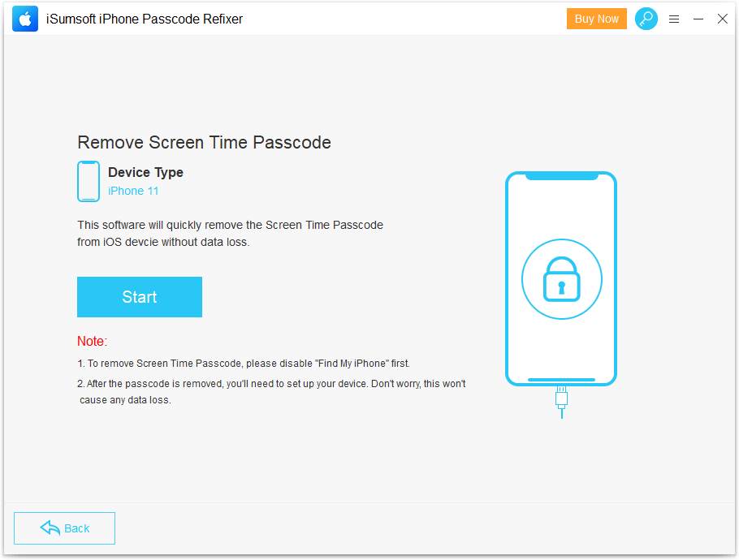Click the "Device Type" label

[145, 172]
